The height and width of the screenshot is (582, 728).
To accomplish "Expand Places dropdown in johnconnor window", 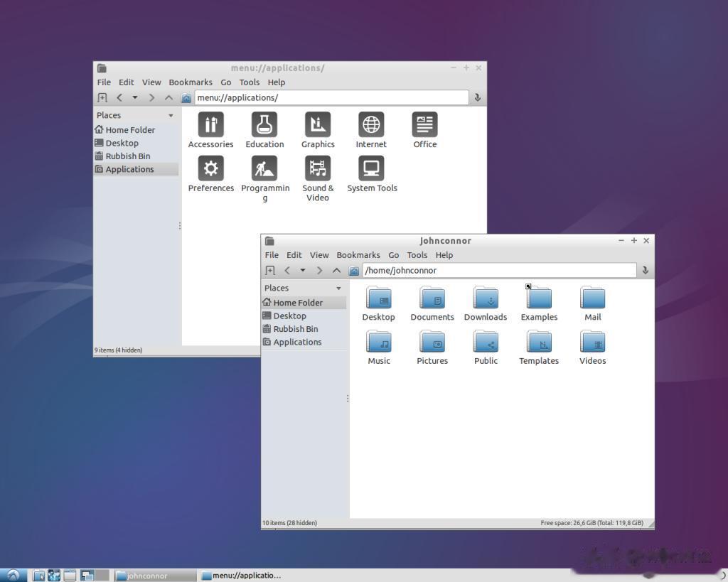I will coord(339,289).
